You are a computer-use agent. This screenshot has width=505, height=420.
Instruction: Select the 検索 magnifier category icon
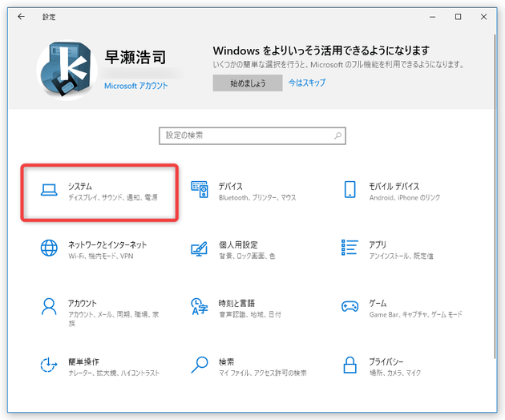tap(200, 365)
